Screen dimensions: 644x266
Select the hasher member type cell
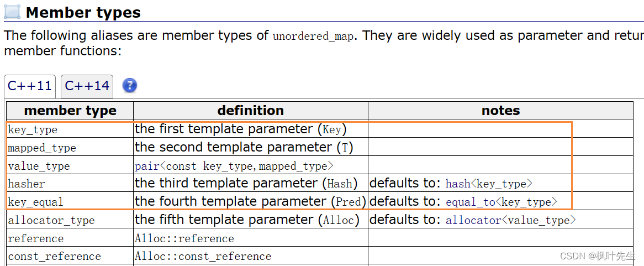point(70,184)
